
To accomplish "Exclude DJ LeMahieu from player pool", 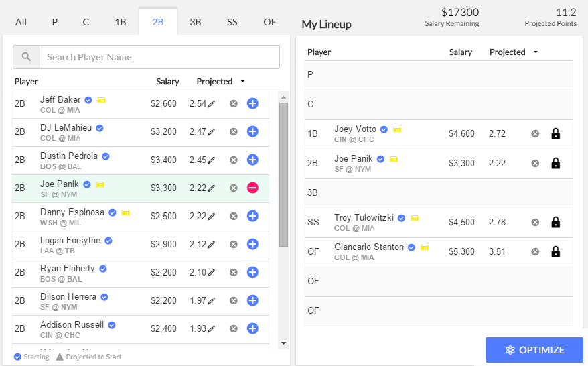I will (x=234, y=132).
